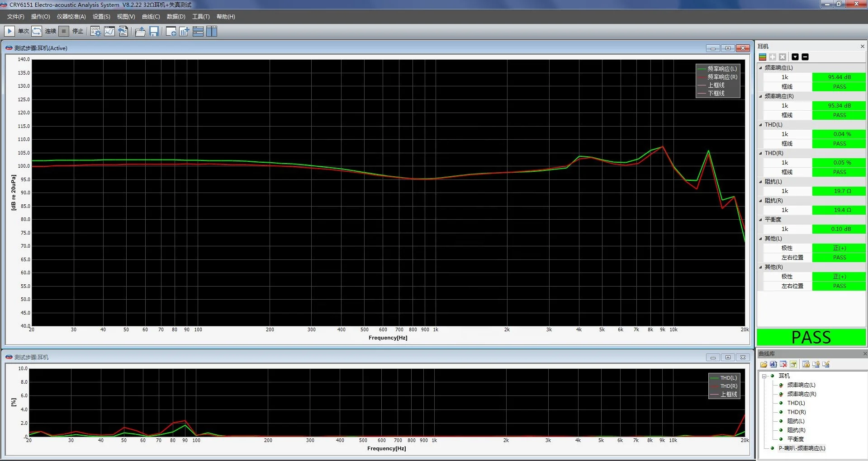
Task: Click the export curve icon in 曲线库
Action: [x=793, y=364]
